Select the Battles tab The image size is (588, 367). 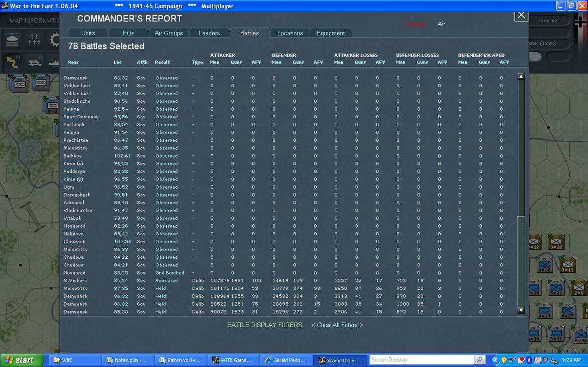click(249, 33)
